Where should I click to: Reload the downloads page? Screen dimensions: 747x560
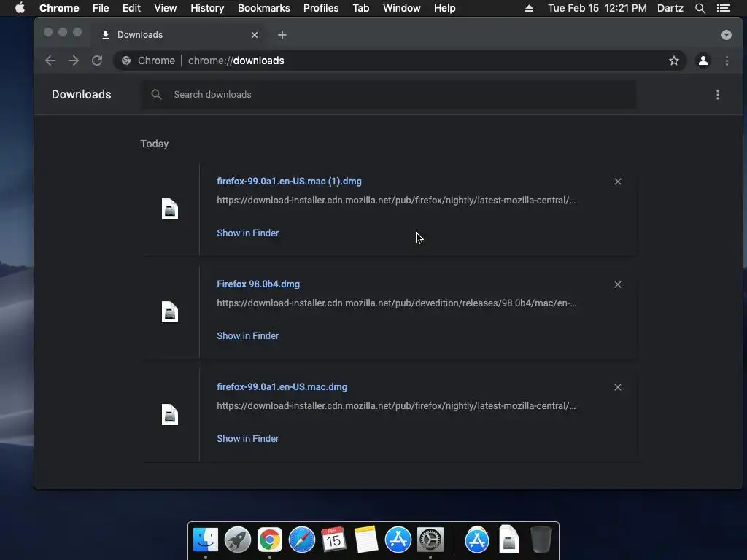[x=97, y=61]
